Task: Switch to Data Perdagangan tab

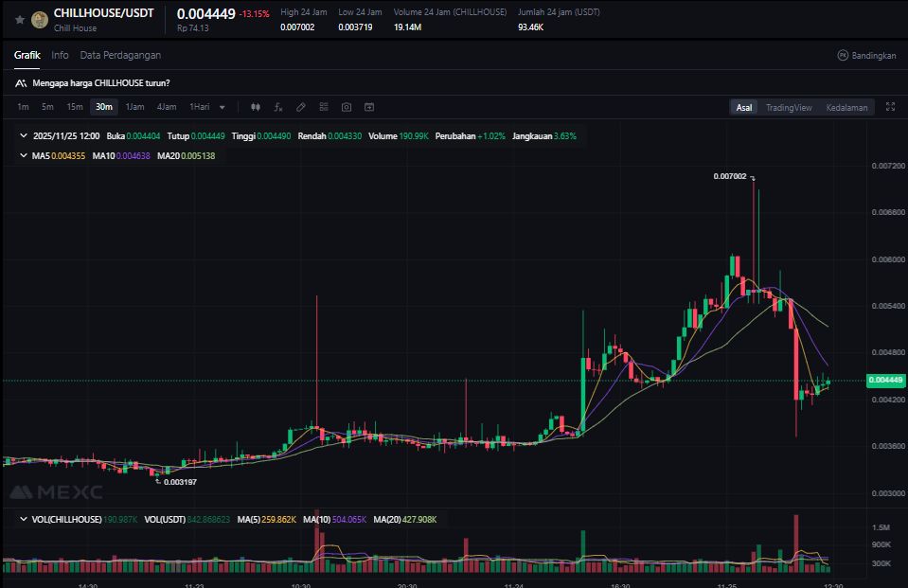Action: (x=120, y=55)
